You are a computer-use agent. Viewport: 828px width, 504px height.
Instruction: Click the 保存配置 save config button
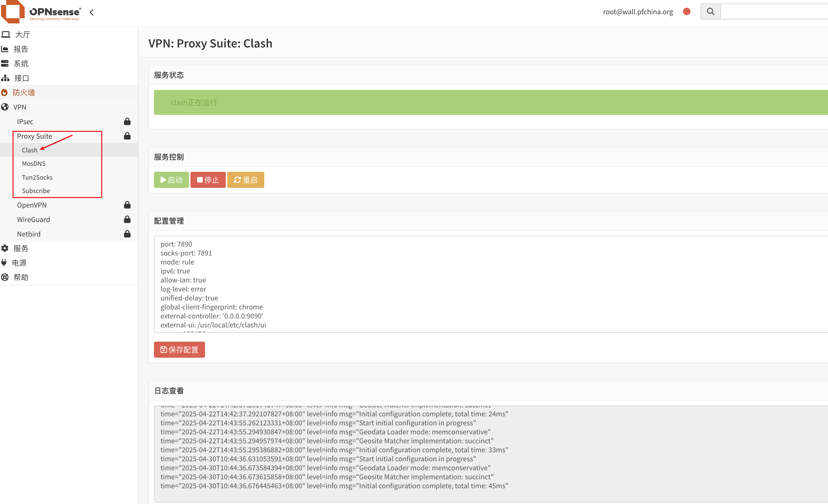[179, 350]
